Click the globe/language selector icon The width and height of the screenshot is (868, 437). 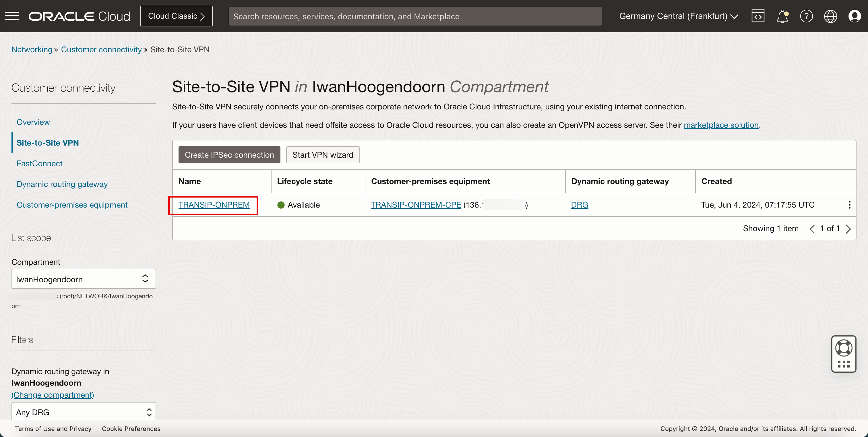pos(831,16)
